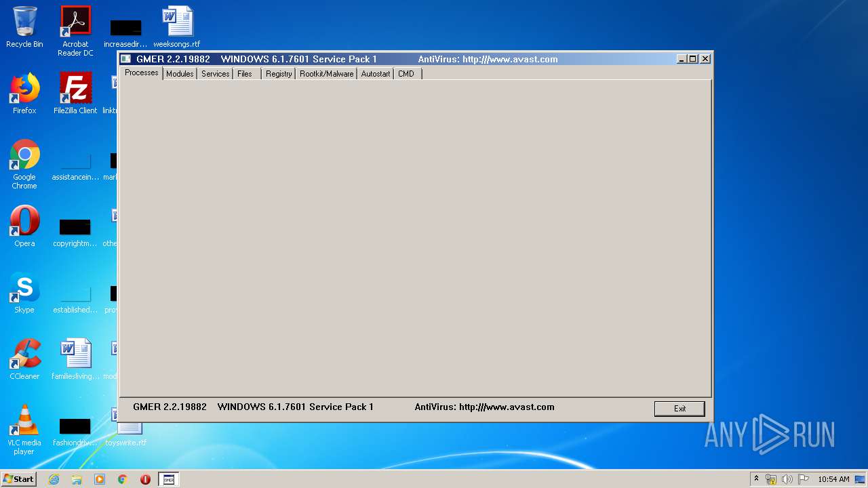Image resolution: width=868 pixels, height=488 pixels.
Task: Open Internet Explorer from the taskbar
Action: 54,479
